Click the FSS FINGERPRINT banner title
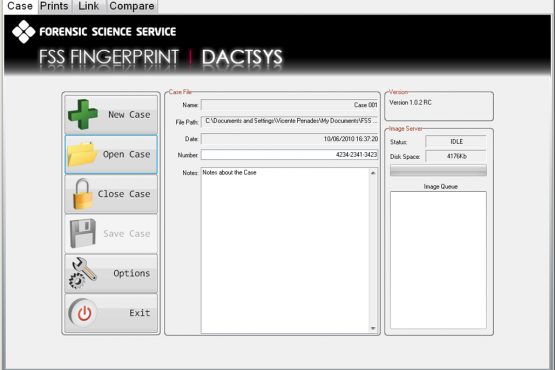Screen dimensions: 555x370 109,57
